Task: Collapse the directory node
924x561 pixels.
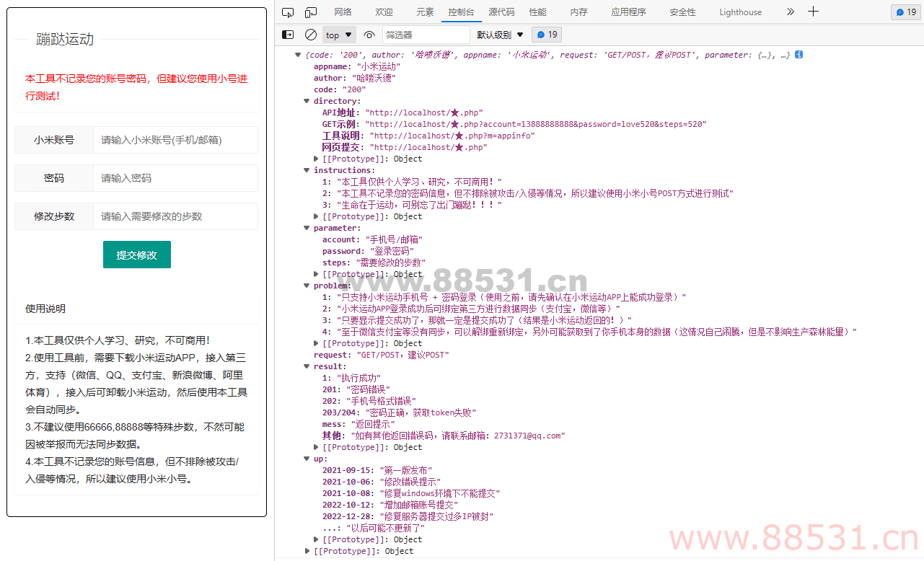Action: pos(307,101)
